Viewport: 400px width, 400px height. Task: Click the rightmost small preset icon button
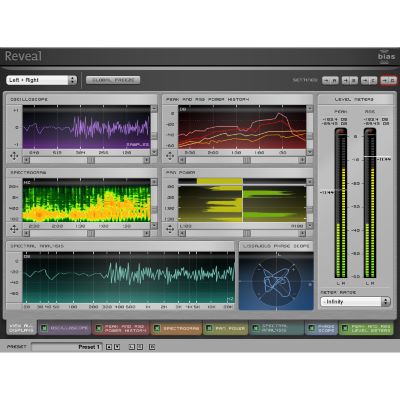pyautogui.click(x=152, y=347)
